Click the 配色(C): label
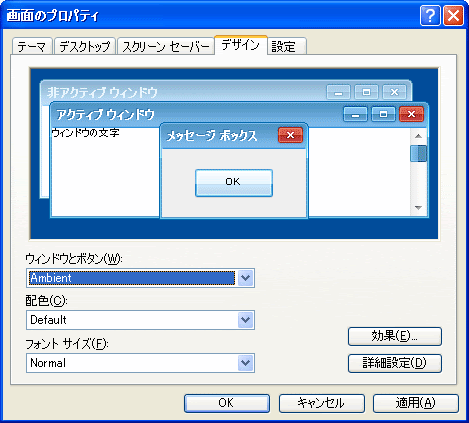This screenshot has width=469, height=423. point(47,301)
